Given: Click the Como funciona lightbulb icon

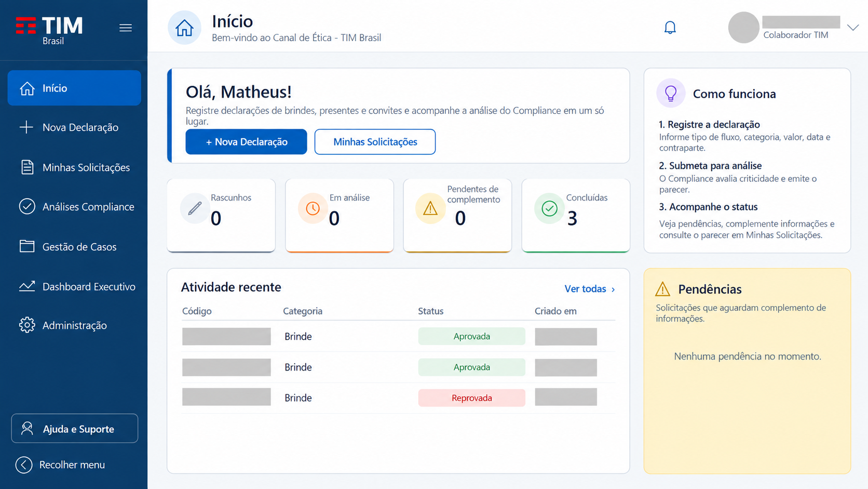Looking at the screenshot, I should tap(671, 94).
